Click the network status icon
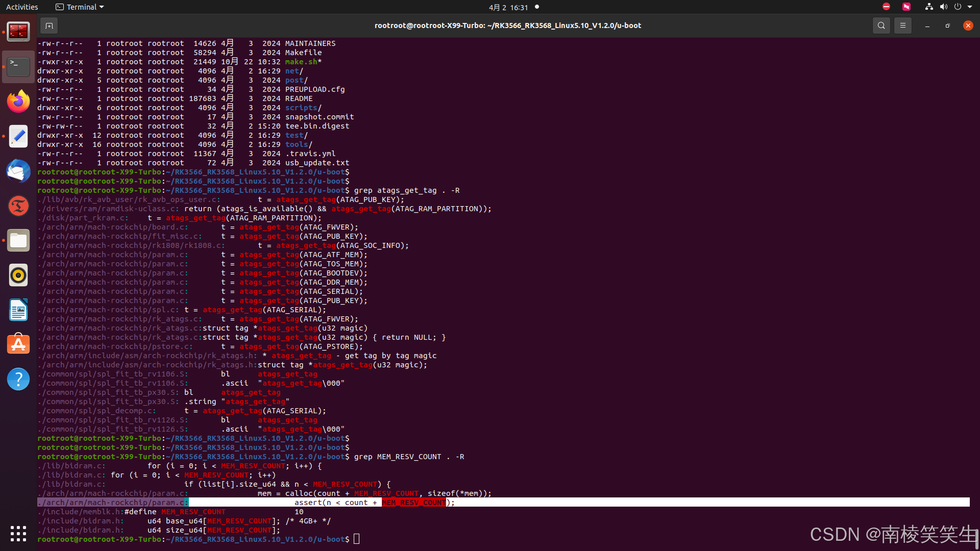 click(x=929, y=7)
